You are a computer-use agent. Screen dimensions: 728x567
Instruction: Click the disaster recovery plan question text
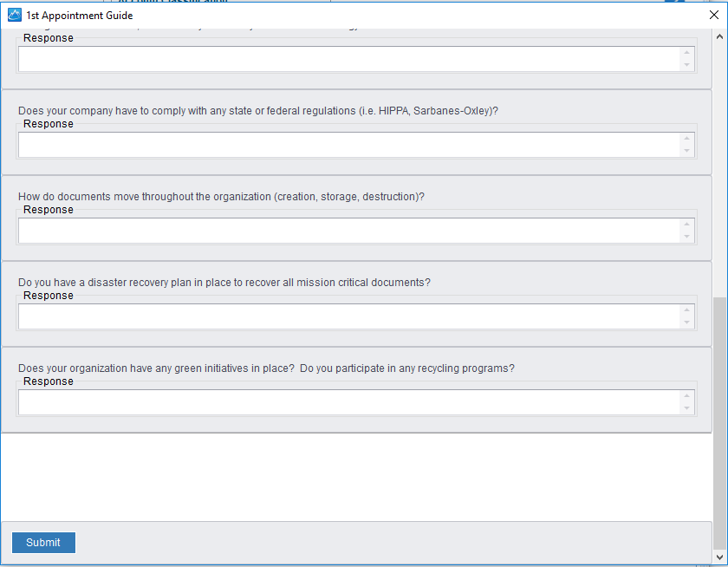[224, 283]
